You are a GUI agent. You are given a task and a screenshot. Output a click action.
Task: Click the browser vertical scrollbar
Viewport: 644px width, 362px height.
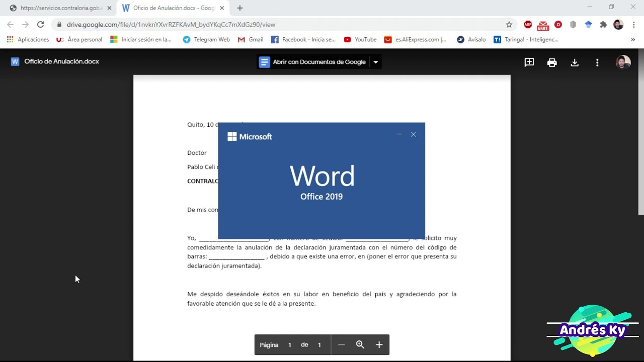pos(641,133)
